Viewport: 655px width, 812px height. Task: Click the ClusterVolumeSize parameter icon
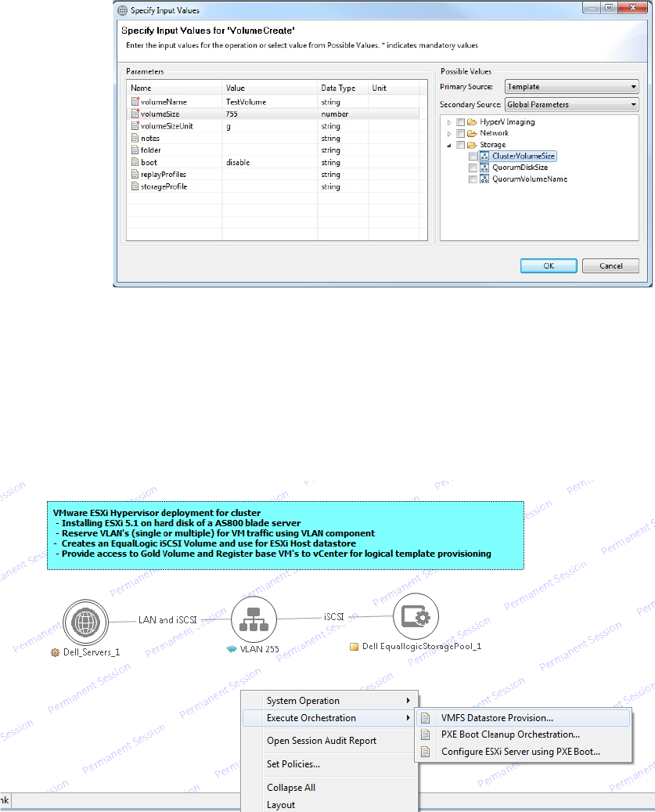484,157
